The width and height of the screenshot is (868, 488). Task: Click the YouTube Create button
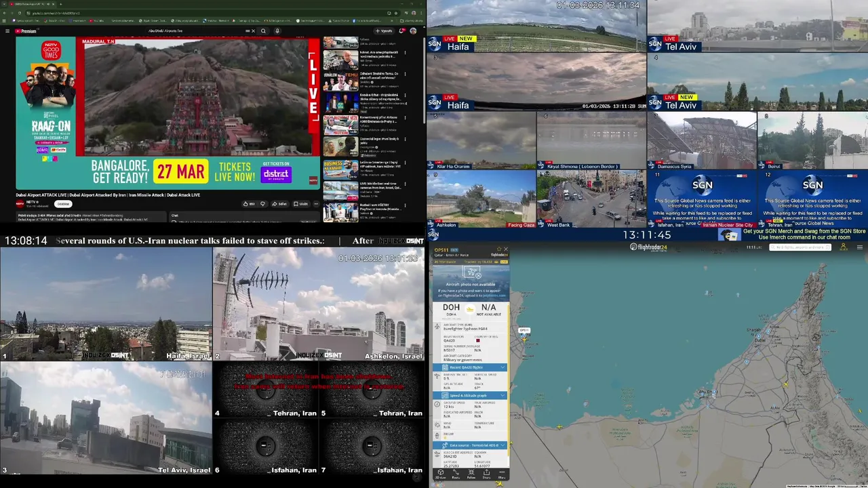(384, 30)
